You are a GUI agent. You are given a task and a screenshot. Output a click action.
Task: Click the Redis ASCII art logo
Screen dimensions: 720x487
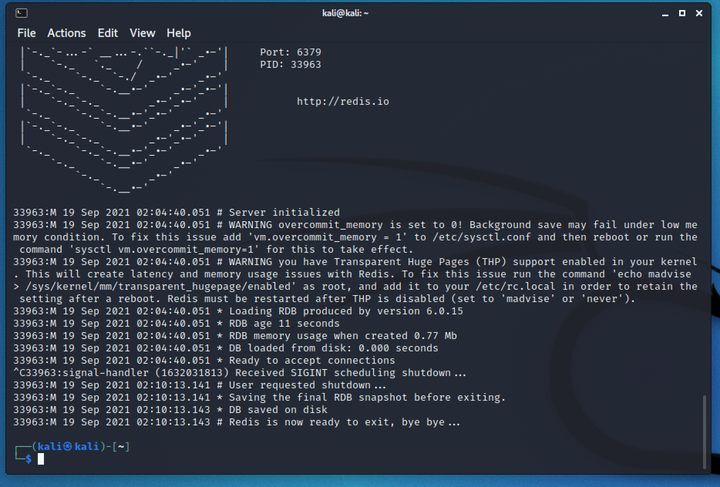click(124, 119)
